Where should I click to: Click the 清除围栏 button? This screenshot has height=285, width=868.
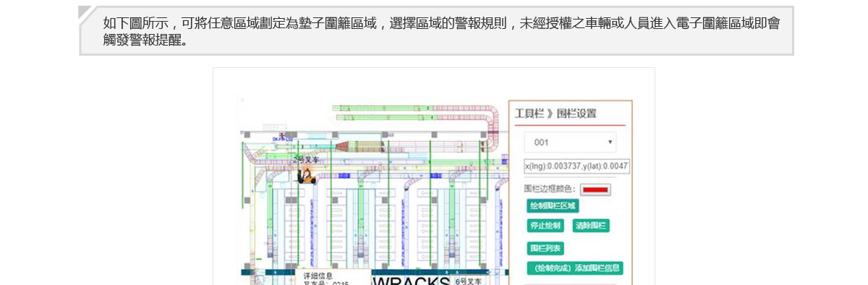(x=591, y=226)
